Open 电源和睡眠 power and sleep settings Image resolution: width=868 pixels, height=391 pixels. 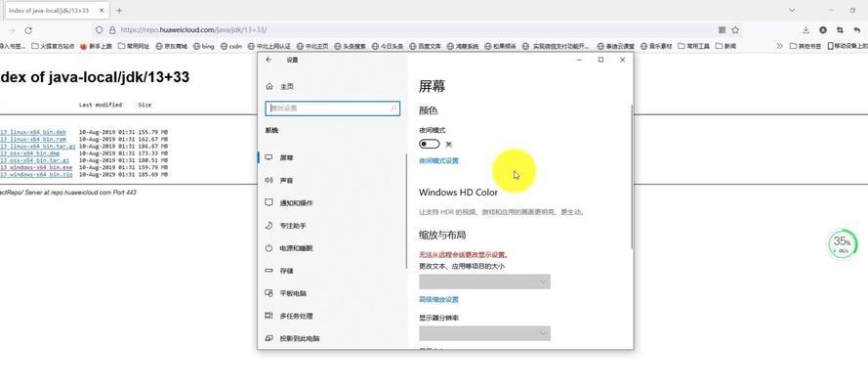click(332, 248)
